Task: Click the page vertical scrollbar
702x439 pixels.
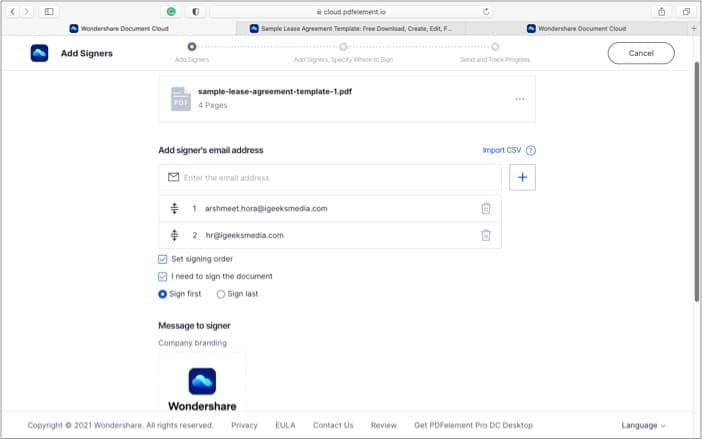Action: coord(697,181)
